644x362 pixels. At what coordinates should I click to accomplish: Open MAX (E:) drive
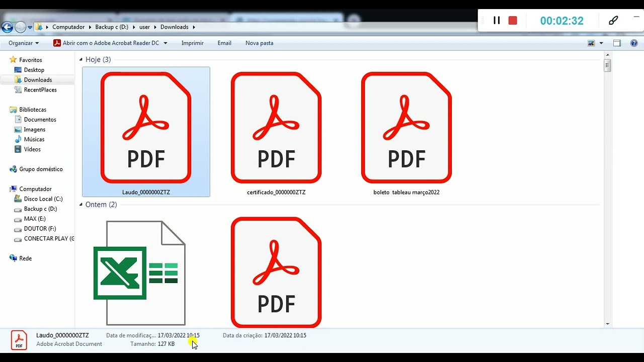(35, 219)
